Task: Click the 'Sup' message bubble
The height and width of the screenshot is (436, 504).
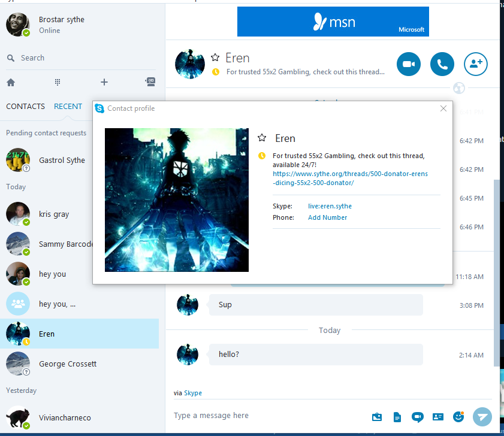Action: point(316,305)
